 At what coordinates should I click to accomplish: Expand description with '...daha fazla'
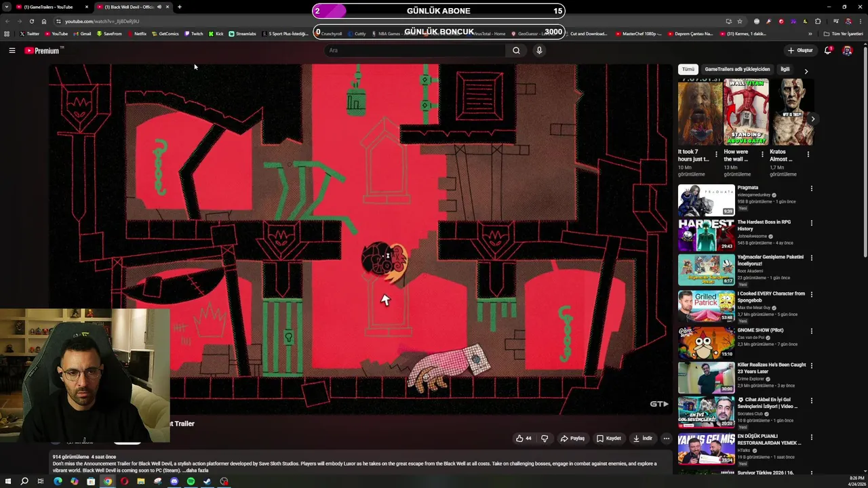coord(195,470)
